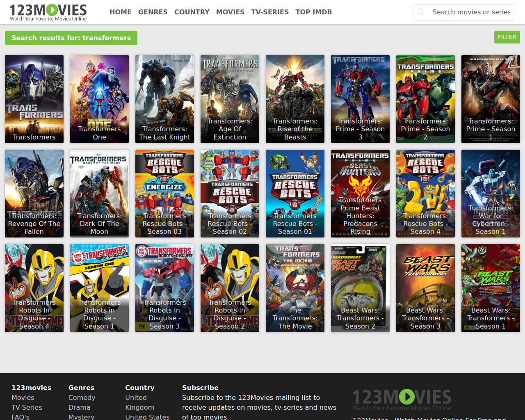The image size is (525, 420).
Task: Open Robots in Disguise - Season 1
Action: (x=99, y=288)
